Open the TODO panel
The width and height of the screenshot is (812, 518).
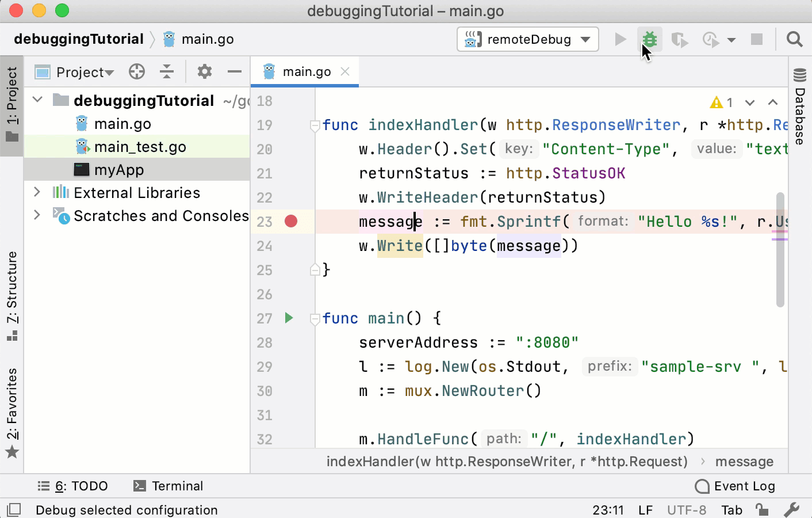pyautogui.click(x=73, y=486)
